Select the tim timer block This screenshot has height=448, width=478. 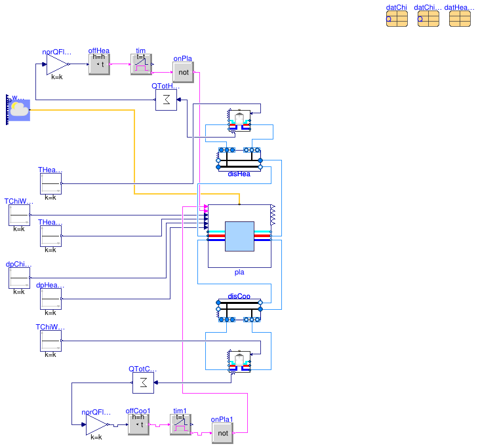pos(141,64)
